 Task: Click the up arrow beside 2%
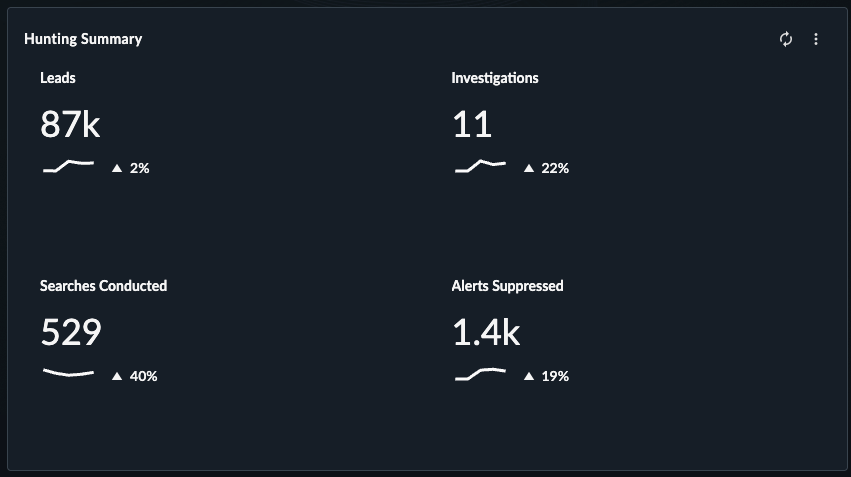coord(117,168)
